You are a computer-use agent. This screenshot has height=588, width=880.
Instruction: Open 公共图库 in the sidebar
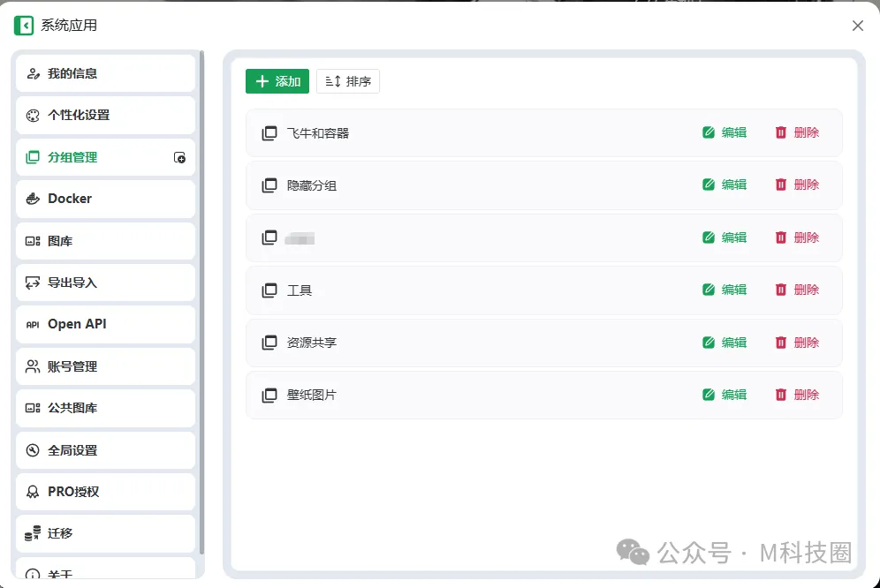coord(105,409)
